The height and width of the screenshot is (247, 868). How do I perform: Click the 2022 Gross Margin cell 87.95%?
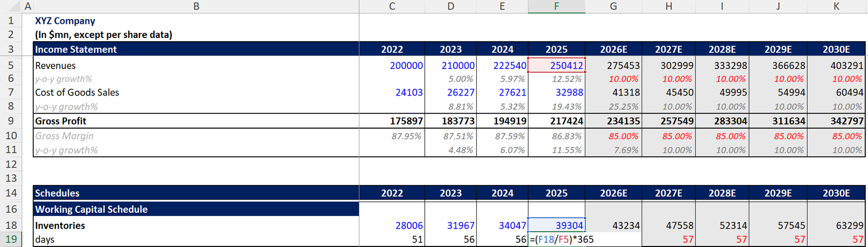pos(392,136)
